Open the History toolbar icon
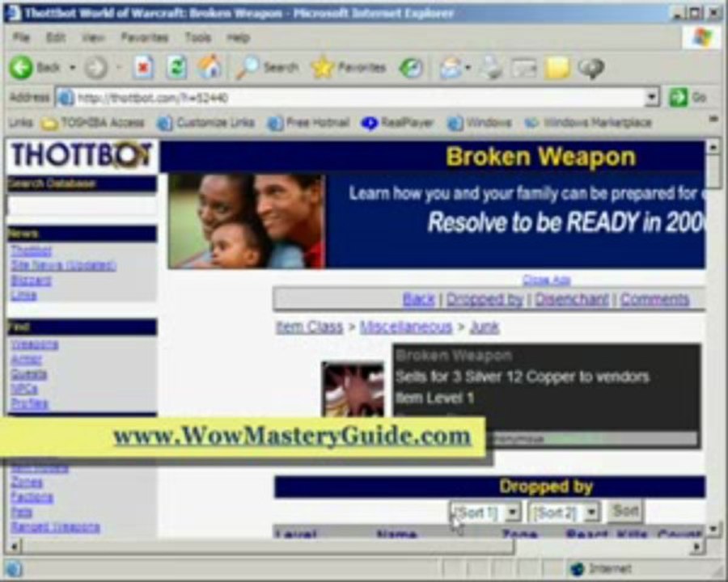The image size is (728, 582). [411, 68]
